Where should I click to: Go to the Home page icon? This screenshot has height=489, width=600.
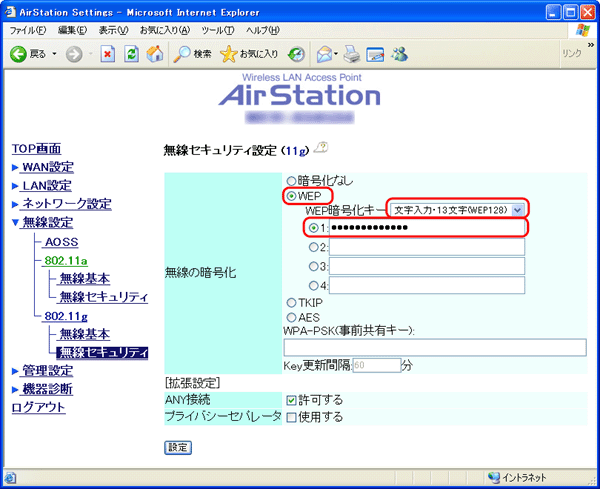[155, 54]
